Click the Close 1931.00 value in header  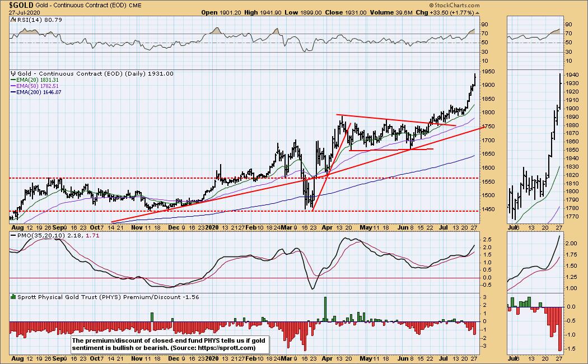(x=346, y=12)
